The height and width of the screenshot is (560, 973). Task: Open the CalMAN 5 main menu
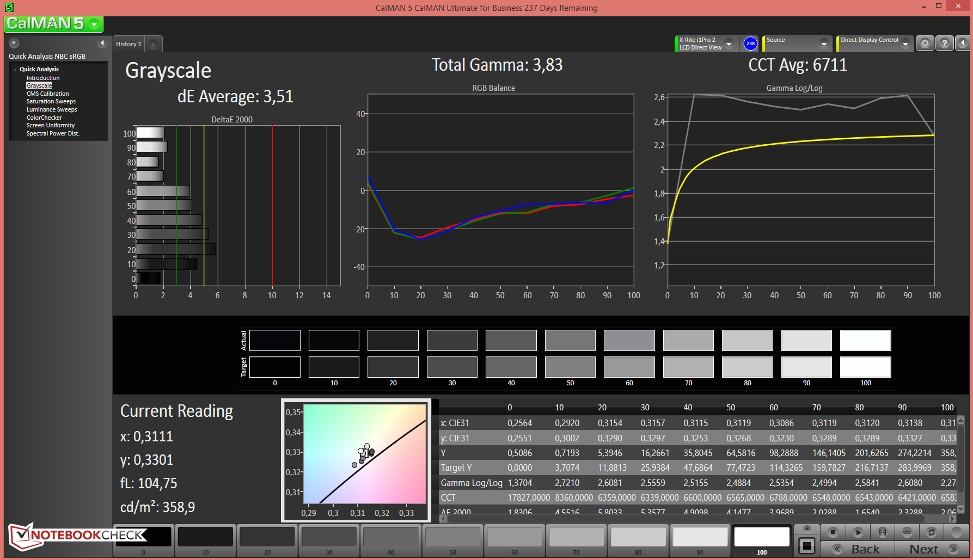click(53, 24)
